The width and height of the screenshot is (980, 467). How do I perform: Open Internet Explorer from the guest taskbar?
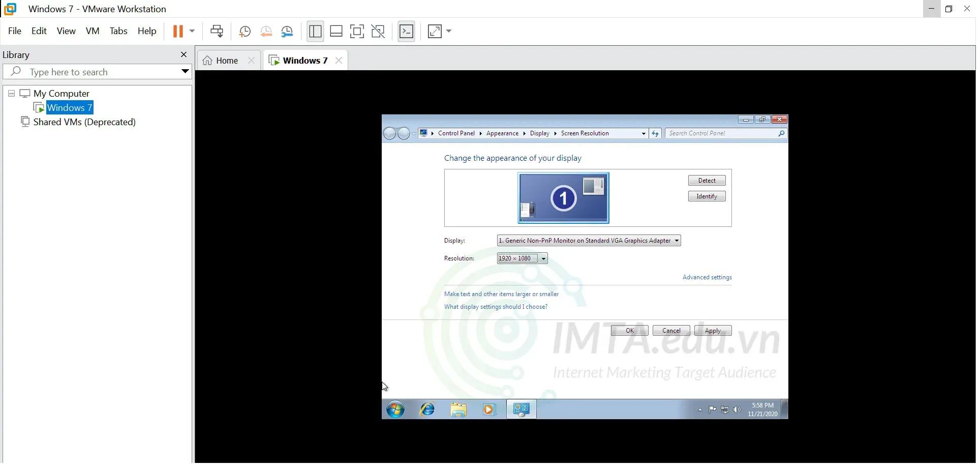pos(427,410)
